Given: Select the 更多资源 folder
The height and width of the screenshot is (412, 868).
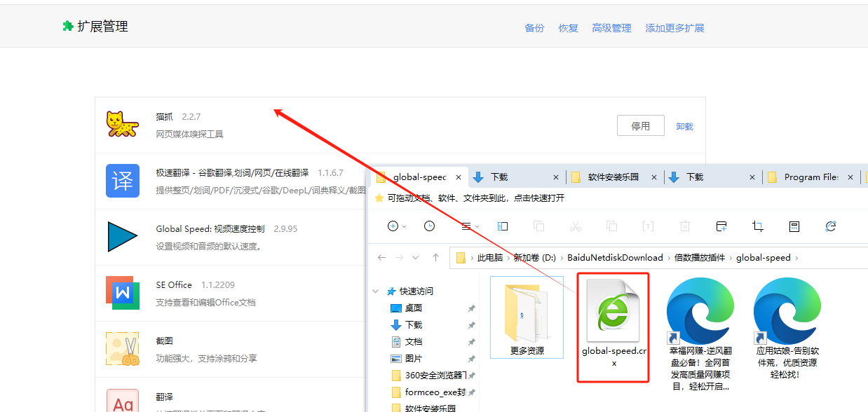Looking at the screenshot, I should click(527, 317).
